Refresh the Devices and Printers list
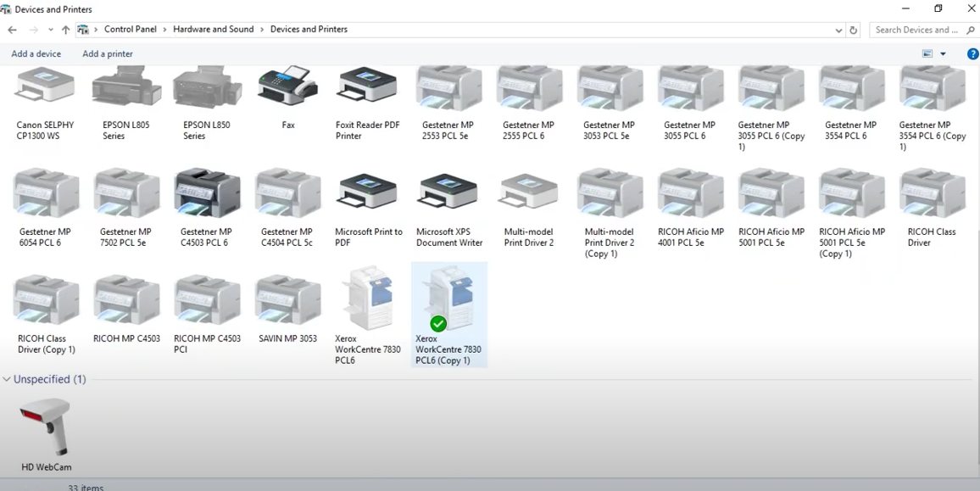The height and width of the screenshot is (491, 980). pos(854,30)
